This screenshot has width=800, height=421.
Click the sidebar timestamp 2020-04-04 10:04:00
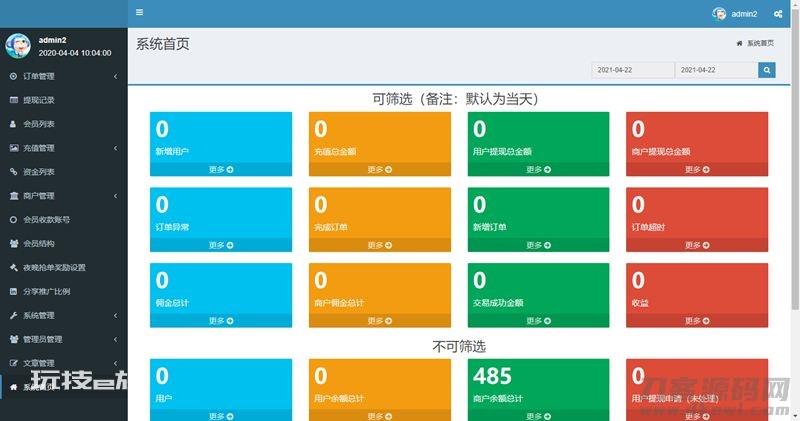(x=75, y=53)
